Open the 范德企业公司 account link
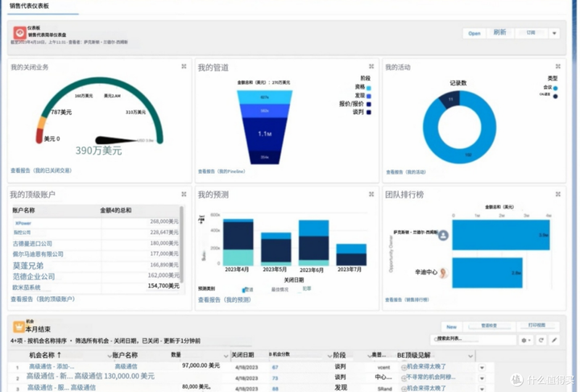Screen dimensions: 580x392 click(34, 276)
